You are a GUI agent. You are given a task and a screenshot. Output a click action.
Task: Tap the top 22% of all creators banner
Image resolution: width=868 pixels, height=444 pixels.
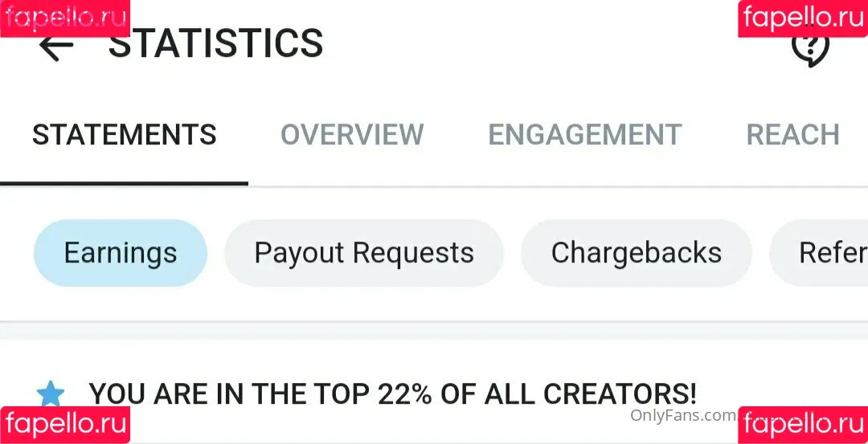[x=392, y=393]
